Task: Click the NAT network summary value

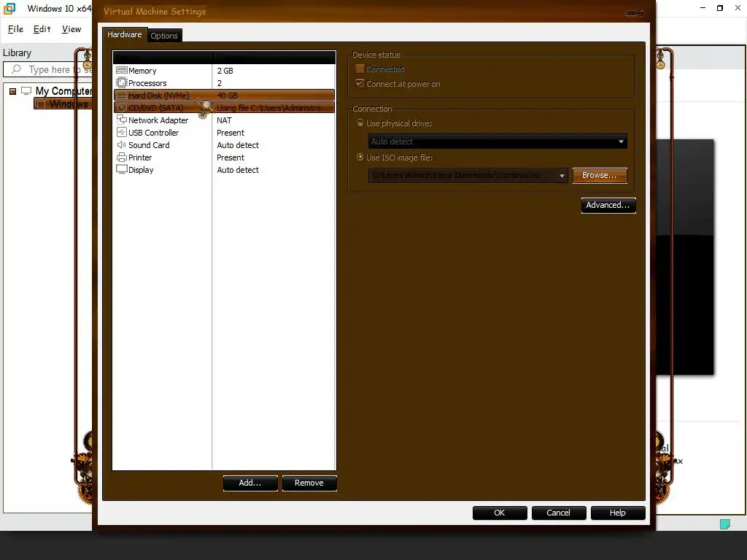Action: [224, 120]
